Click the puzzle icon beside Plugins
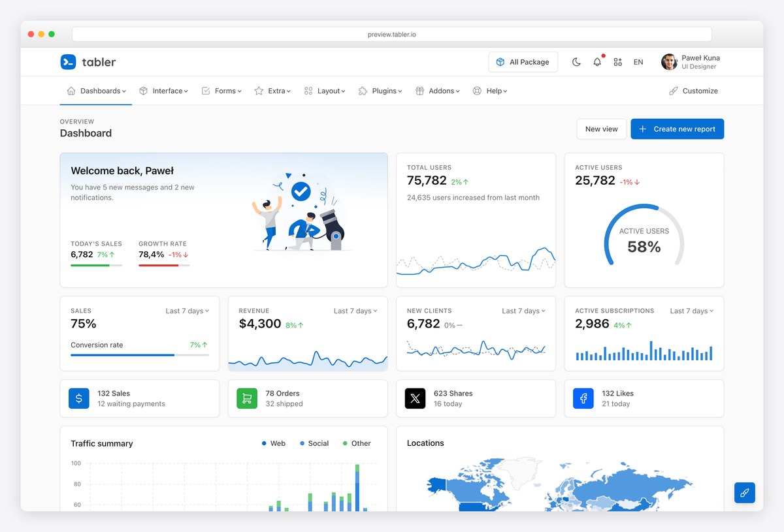Screen dimensions: 784x532 click(x=363, y=91)
